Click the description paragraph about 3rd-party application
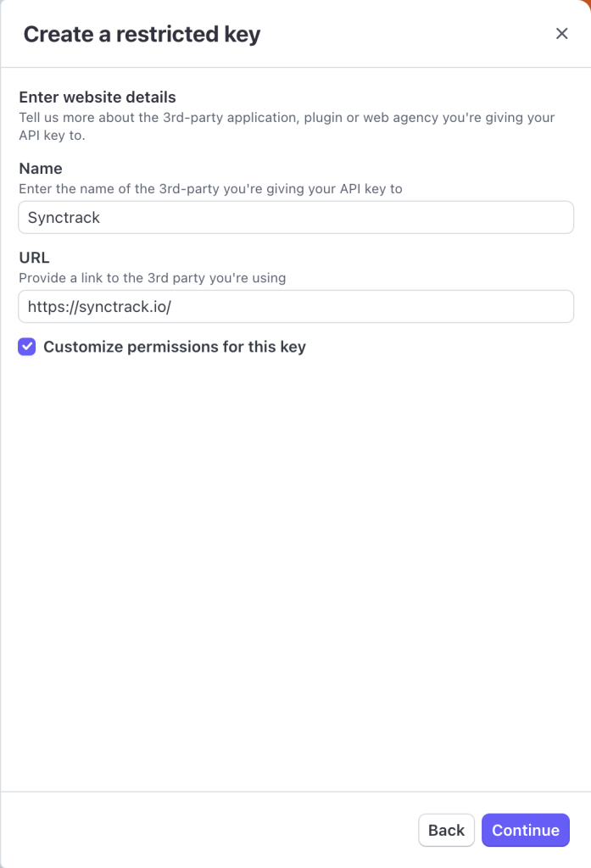Screen dimensions: 591x868 point(287,126)
